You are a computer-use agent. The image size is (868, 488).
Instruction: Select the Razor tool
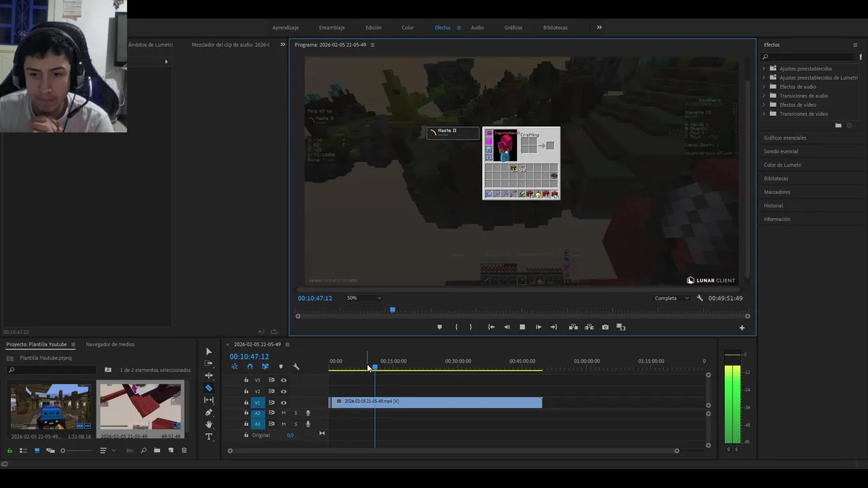tap(209, 388)
